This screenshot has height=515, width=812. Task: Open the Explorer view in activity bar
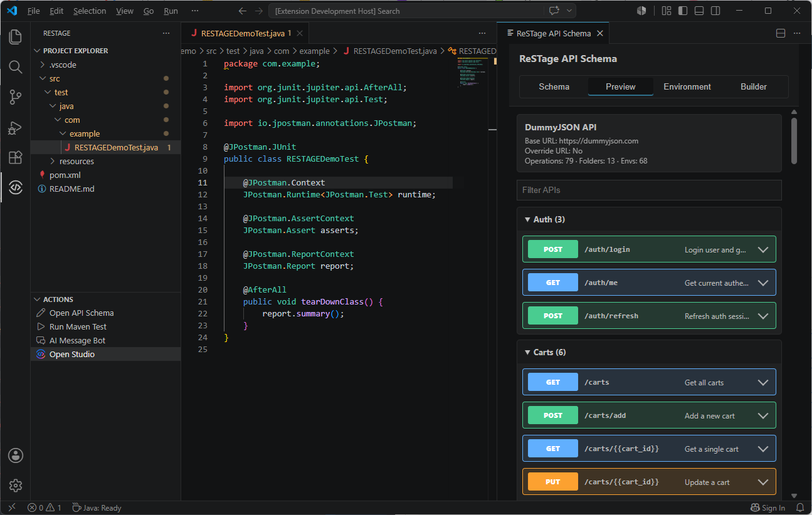(15, 36)
